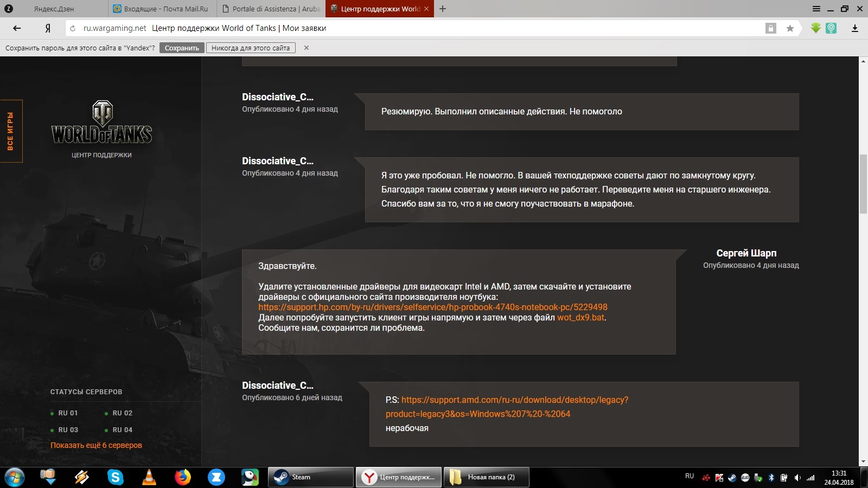The height and width of the screenshot is (488, 868).
Task: Change the RU input language indicator
Action: click(x=690, y=476)
